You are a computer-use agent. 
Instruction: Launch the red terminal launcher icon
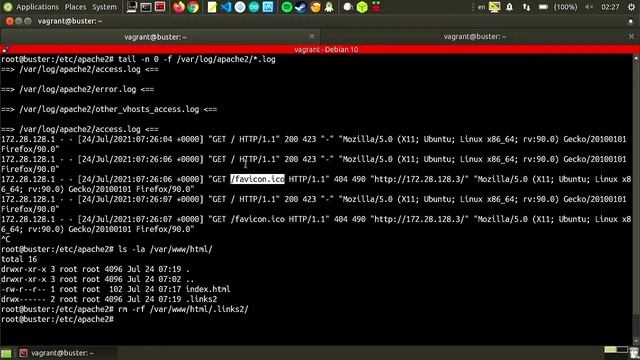160,7
